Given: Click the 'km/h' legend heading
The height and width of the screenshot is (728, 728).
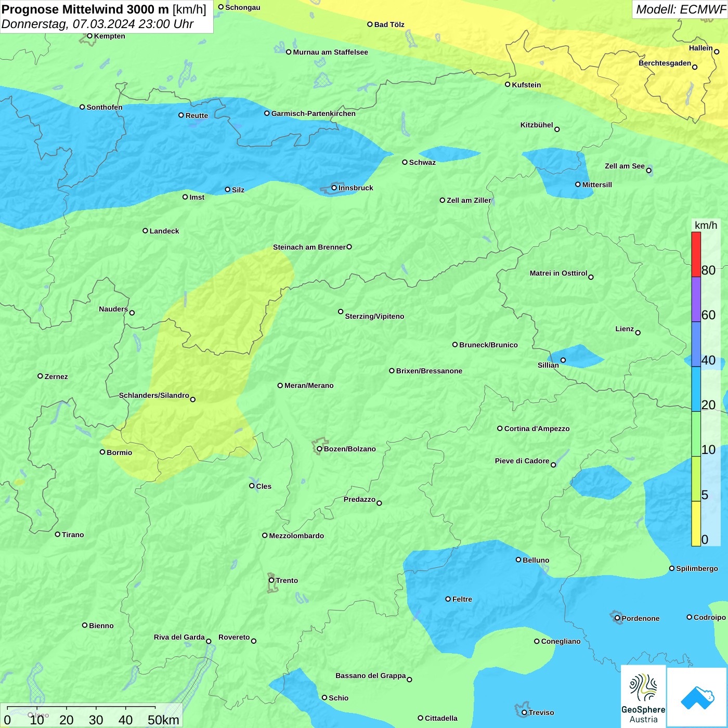Looking at the screenshot, I should 706,225.
